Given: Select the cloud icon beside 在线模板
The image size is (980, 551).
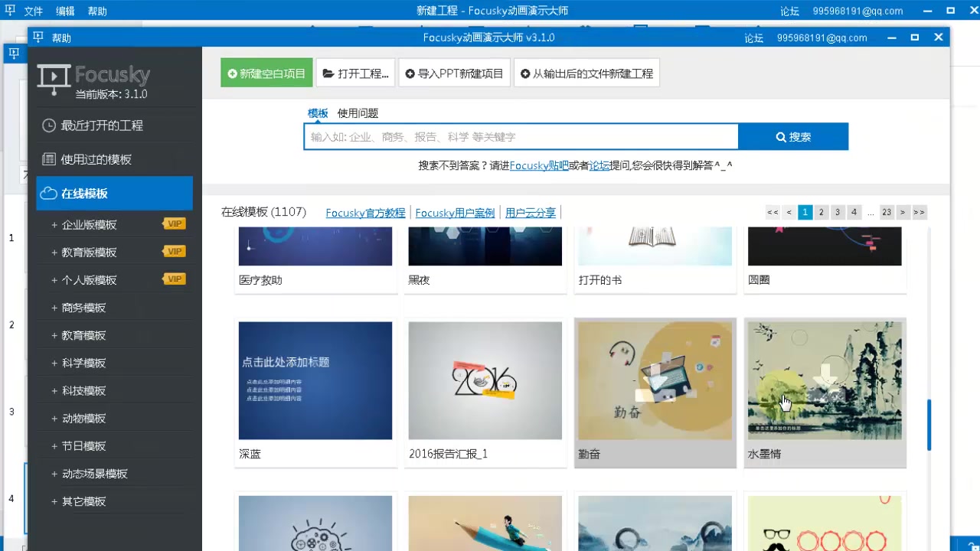Looking at the screenshot, I should pyautogui.click(x=50, y=193).
